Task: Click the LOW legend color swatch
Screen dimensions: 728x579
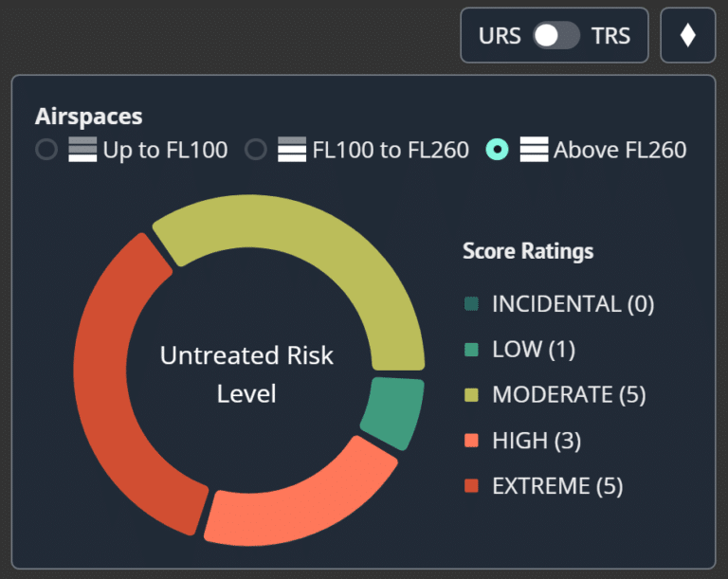Action: (x=471, y=349)
